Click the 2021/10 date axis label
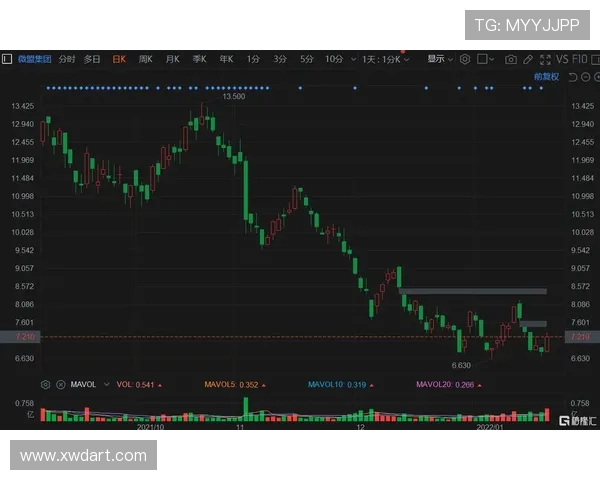Image resolution: width=600 pixels, height=480 pixels. tap(150, 427)
